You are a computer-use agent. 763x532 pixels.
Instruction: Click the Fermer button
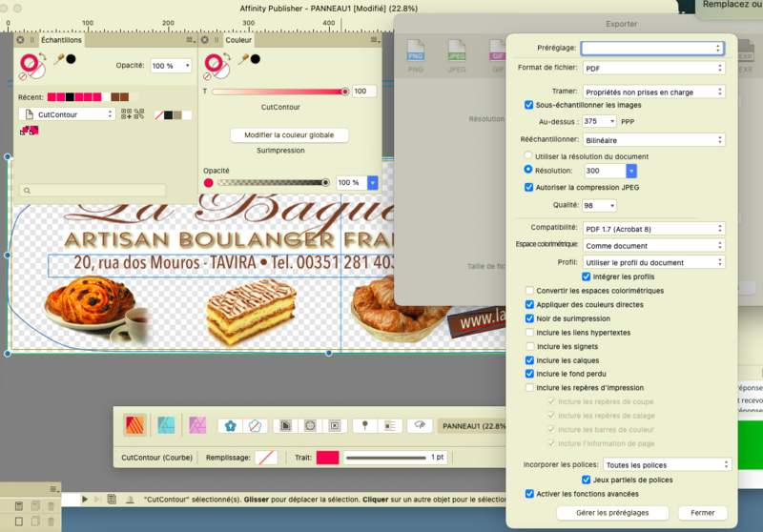click(x=703, y=513)
